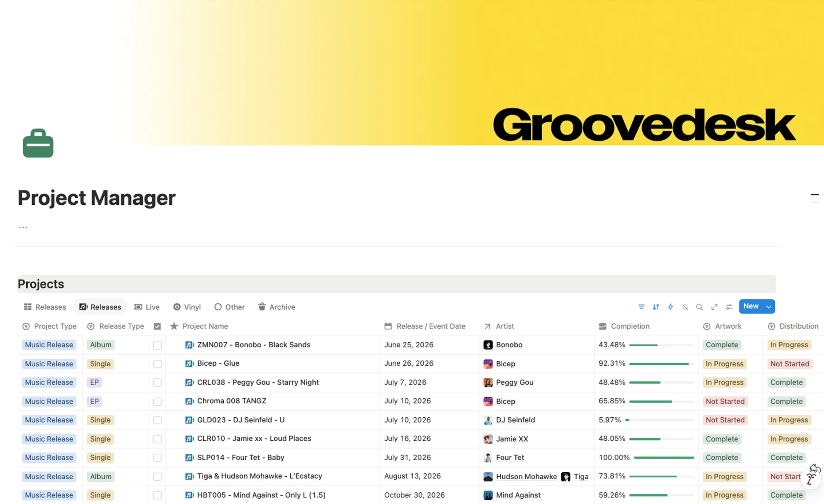824x504 pixels.
Task: Click the blue New button
Action: 751,307
